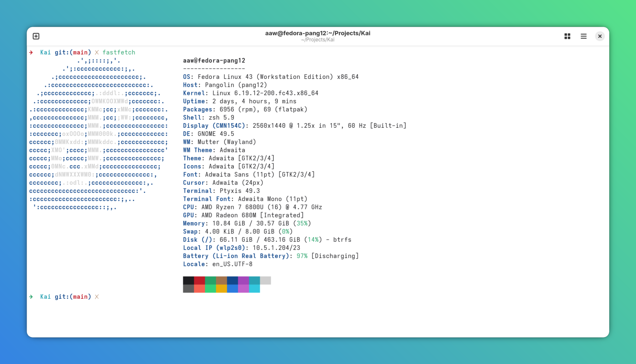The image size is (636, 364).
Task: Click the brown color block
Action: (x=221, y=280)
